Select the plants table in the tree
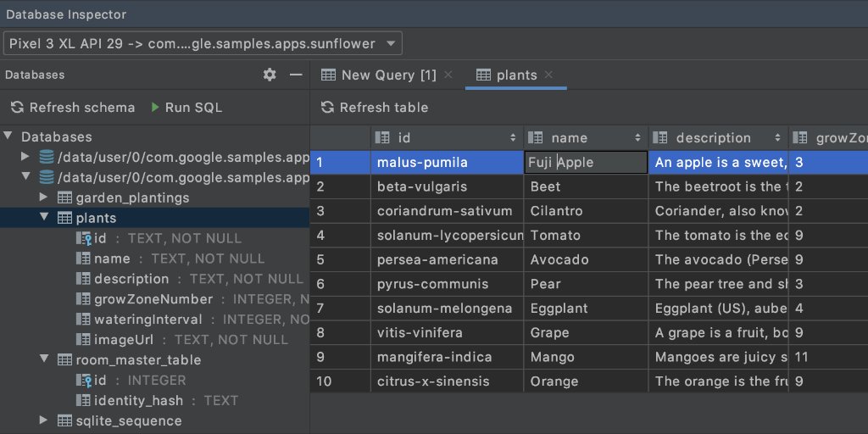The width and height of the screenshot is (868, 434). 154,218
